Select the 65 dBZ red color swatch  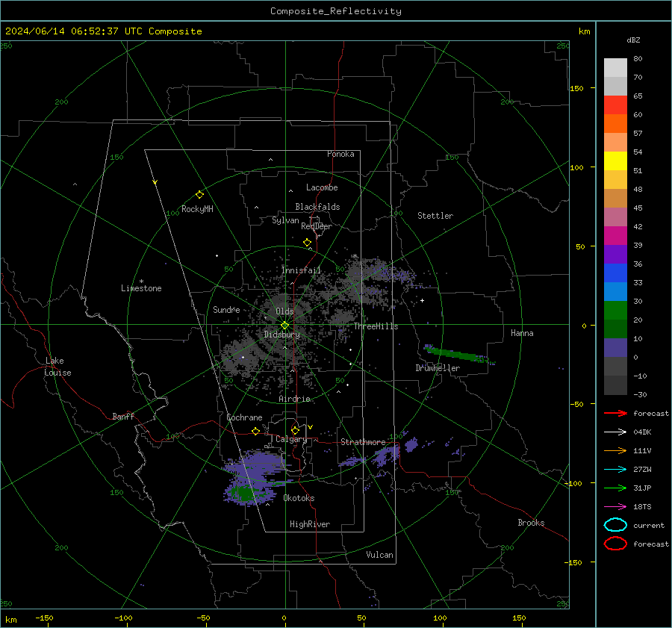[615, 105]
